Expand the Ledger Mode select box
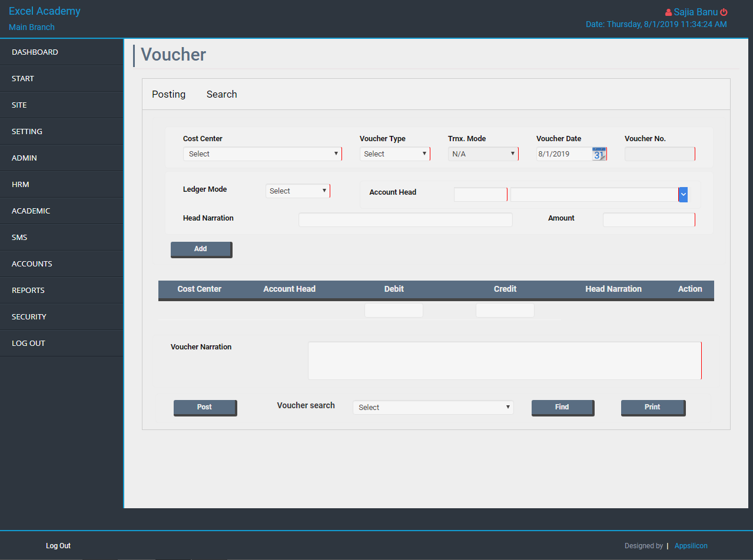This screenshot has width=753, height=560. (297, 191)
